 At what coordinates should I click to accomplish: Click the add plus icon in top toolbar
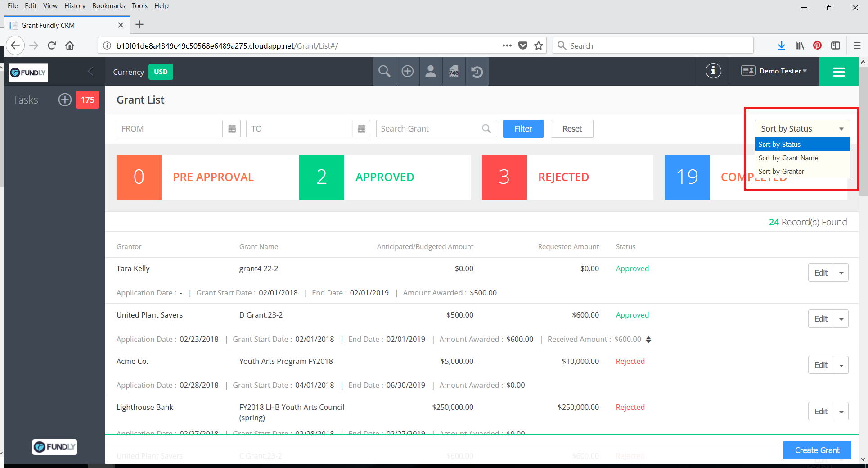tap(408, 72)
